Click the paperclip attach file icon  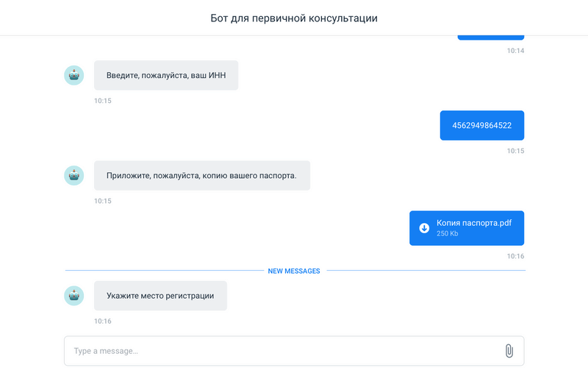coord(509,351)
